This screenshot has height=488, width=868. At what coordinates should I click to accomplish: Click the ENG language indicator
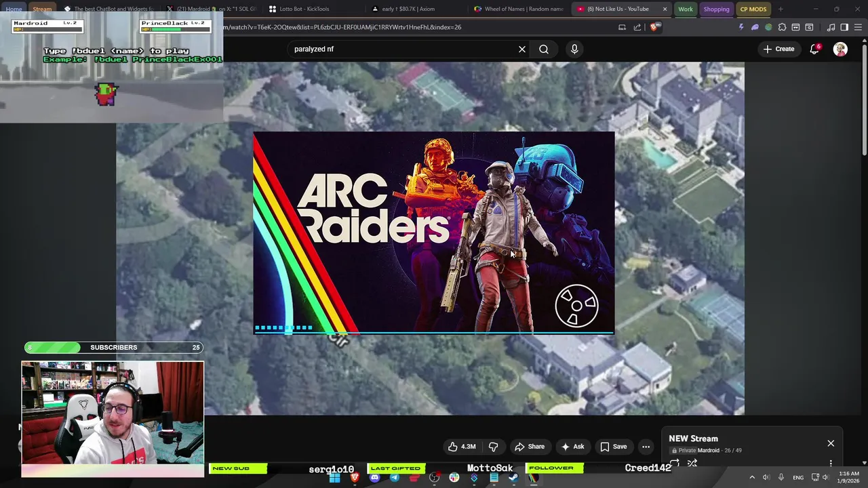pos(798,477)
